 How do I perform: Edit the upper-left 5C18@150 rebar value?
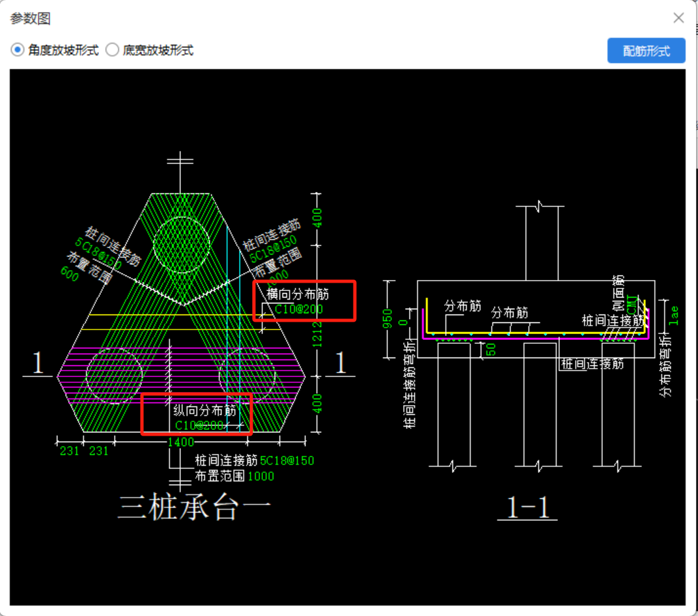coord(98,254)
